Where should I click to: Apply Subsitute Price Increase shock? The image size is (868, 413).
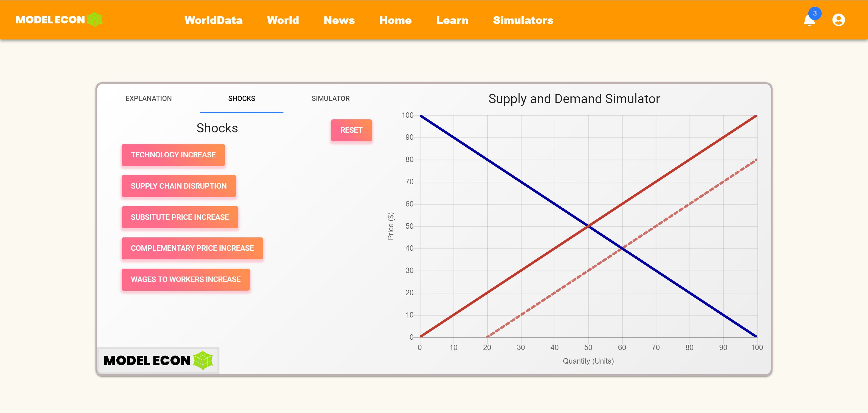(x=180, y=217)
